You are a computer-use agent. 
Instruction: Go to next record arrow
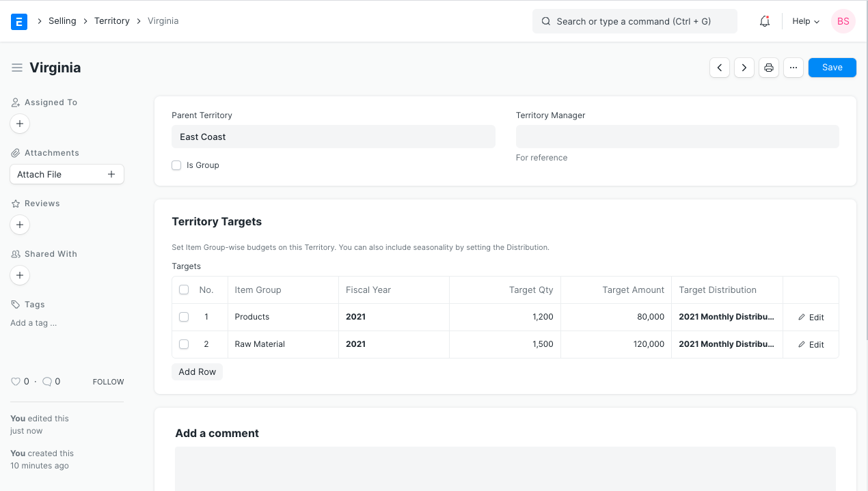(744, 68)
